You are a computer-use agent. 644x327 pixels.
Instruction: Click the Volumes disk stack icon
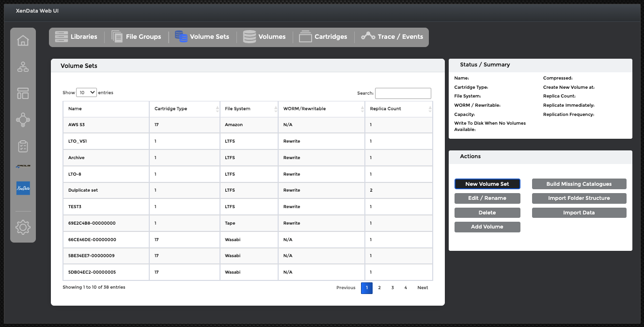point(250,37)
